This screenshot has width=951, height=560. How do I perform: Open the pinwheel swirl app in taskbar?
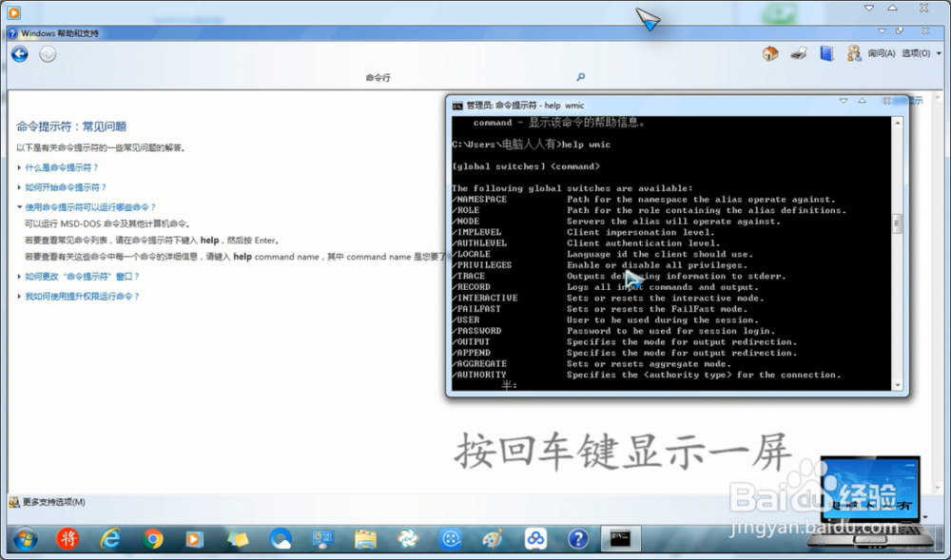click(x=408, y=538)
